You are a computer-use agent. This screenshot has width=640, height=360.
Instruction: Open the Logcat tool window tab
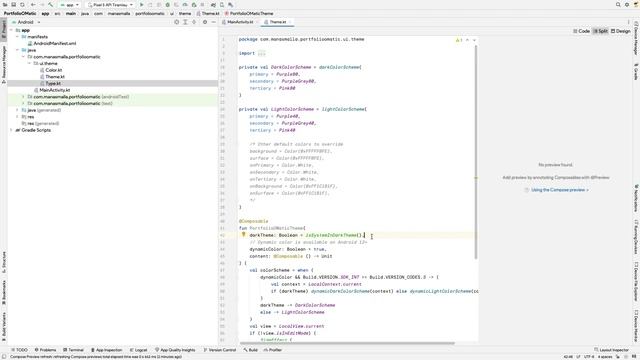[138, 350]
